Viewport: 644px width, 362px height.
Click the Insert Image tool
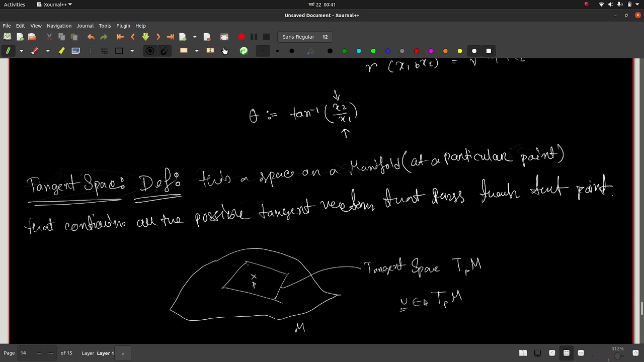pyautogui.click(x=75, y=51)
